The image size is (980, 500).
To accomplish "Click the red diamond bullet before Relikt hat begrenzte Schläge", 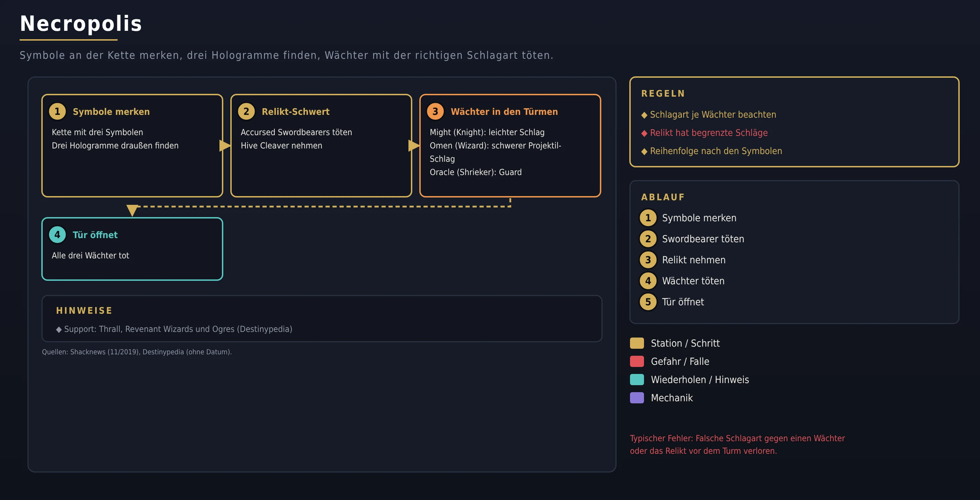I will pyautogui.click(x=644, y=133).
